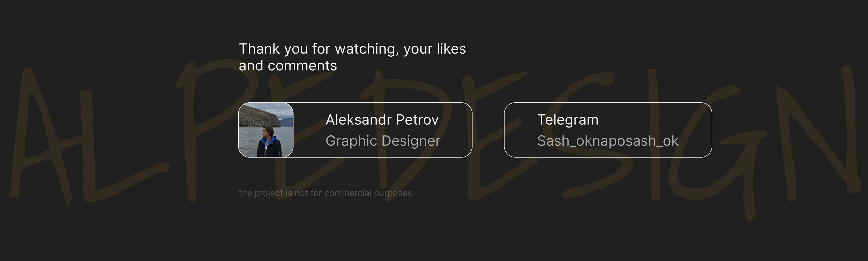Click the word "commercial" in the disclaimer
Image resolution: width=868 pixels, height=261 pixels.
coord(348,193)
